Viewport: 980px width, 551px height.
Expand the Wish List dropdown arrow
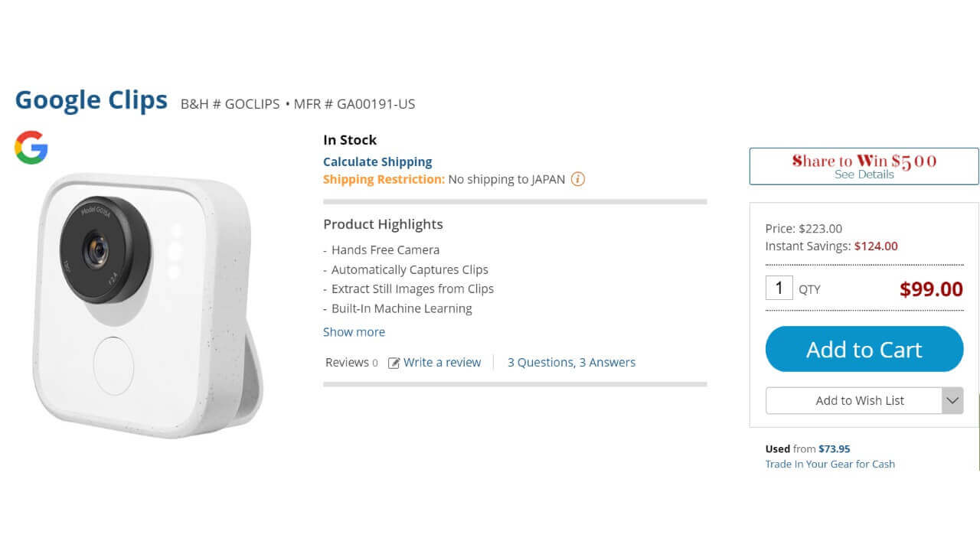[x=952, y=400]
